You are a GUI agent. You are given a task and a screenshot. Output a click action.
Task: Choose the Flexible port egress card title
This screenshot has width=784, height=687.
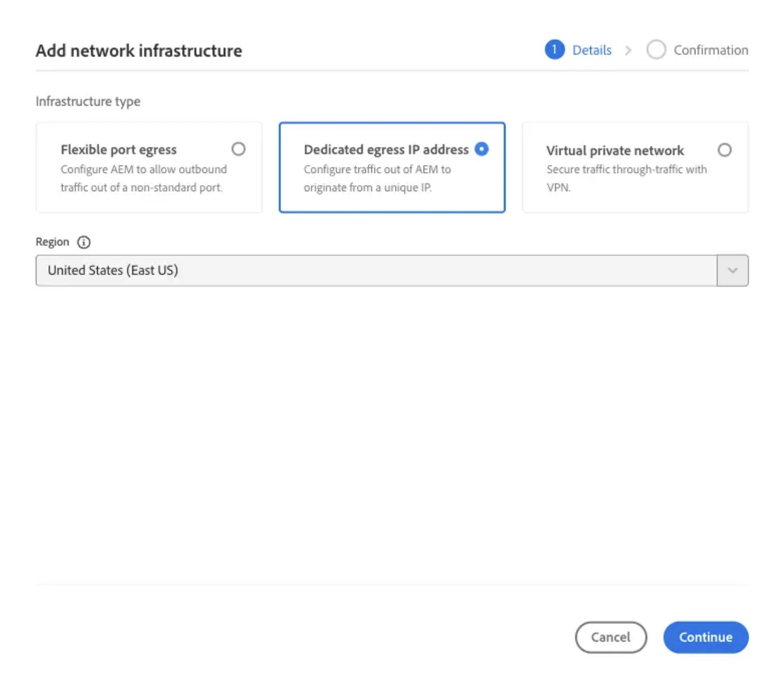[119, 150]
